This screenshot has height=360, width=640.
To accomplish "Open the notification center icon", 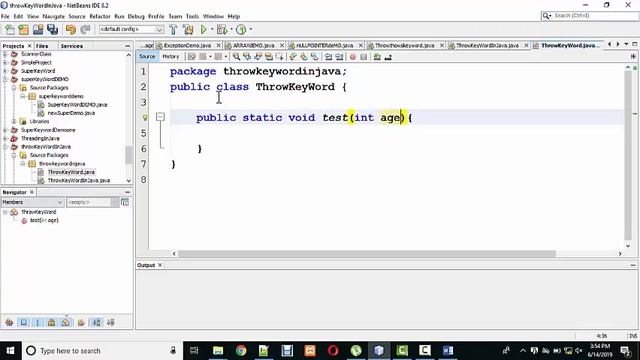I will (x=625, y=350).
